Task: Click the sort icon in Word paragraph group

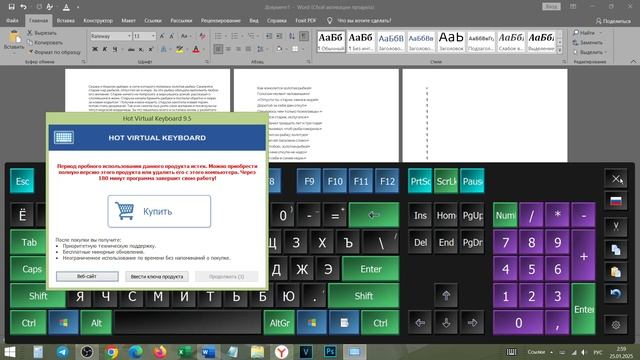Action: (x=292, y=36)
